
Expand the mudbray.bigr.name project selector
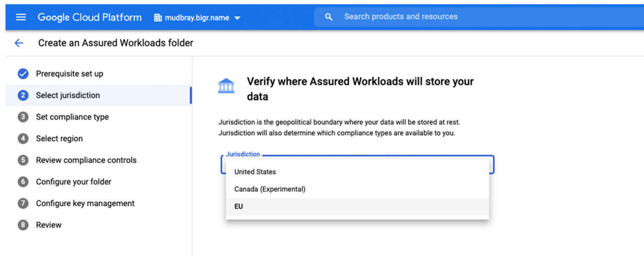pyautogui.click(x=237, y=18)
